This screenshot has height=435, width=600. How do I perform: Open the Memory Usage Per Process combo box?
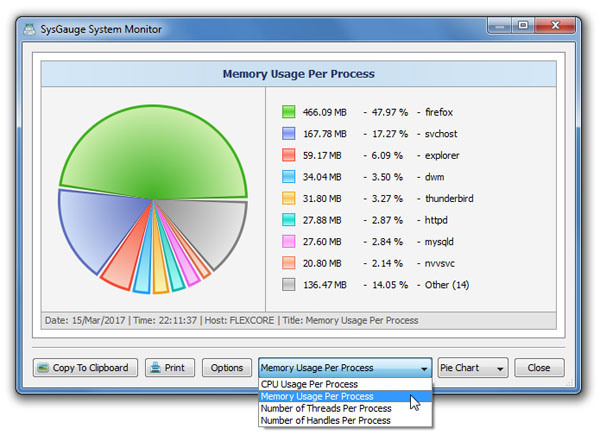345,368
